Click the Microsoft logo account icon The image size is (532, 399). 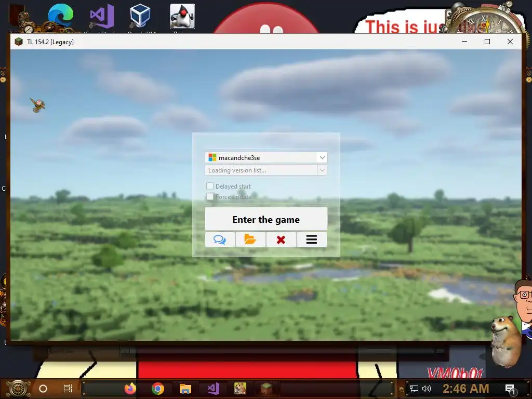click(212, 157)
